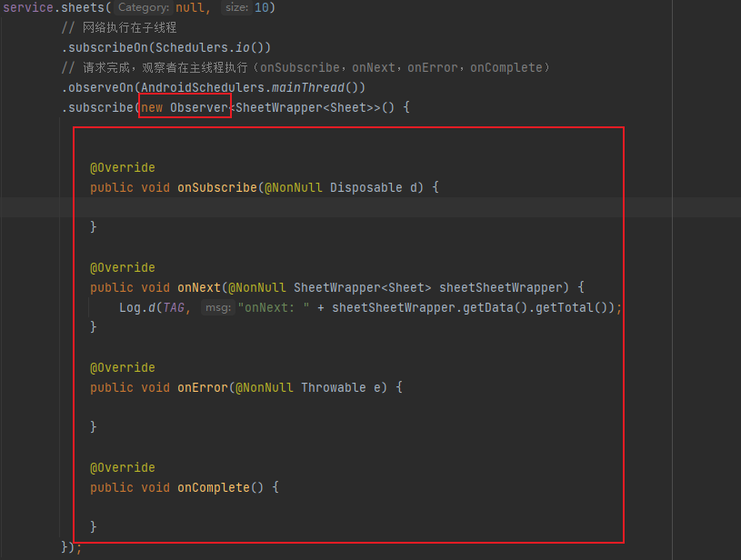Click the onComplete method name declaration
Screen dimensions: 741x560
click(x=213, y=487)
